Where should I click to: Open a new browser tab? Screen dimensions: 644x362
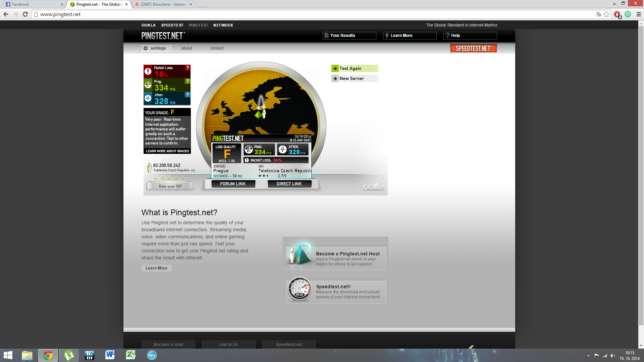202,4
